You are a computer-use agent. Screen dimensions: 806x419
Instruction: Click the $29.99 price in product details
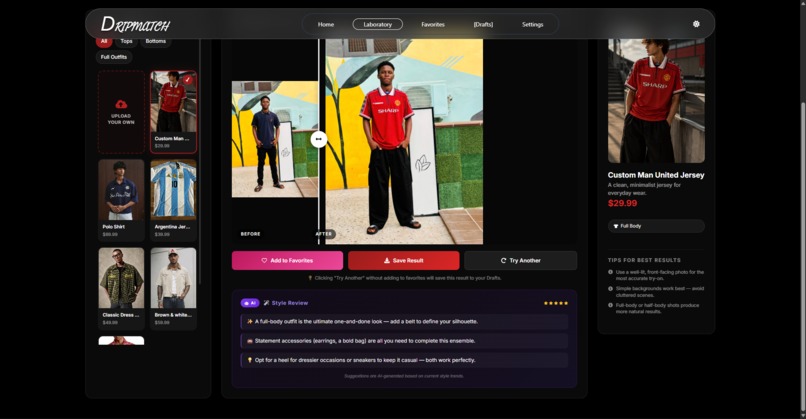[622, 203]
